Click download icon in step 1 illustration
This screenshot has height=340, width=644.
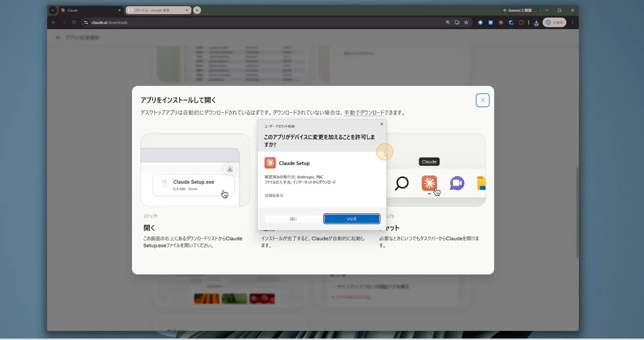coord(230,169)
